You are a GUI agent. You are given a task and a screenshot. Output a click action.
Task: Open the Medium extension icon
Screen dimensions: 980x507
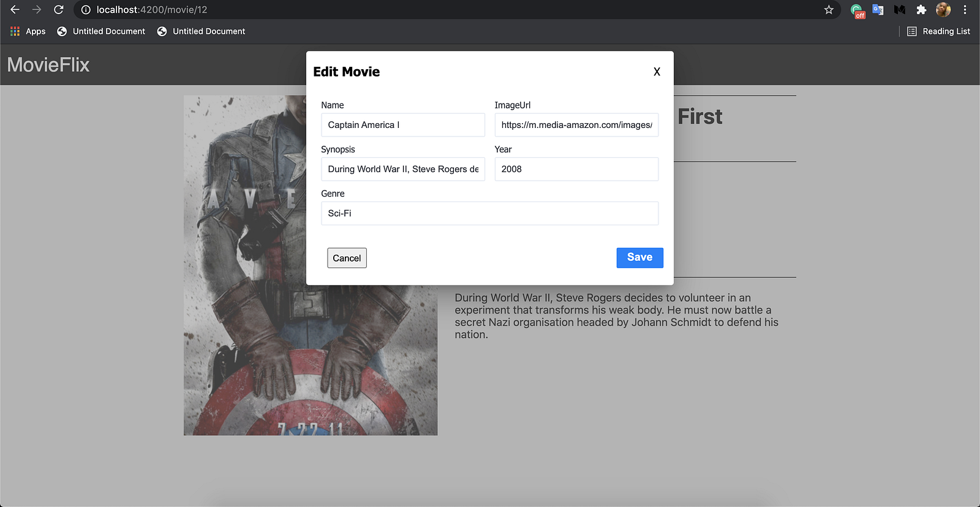pyautogui.click(x=899, y=10)
